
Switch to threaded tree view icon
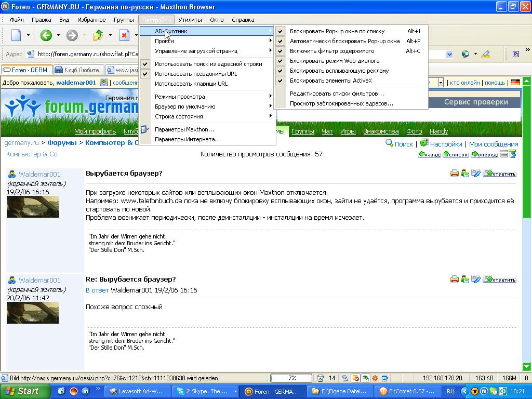[513, 154]
